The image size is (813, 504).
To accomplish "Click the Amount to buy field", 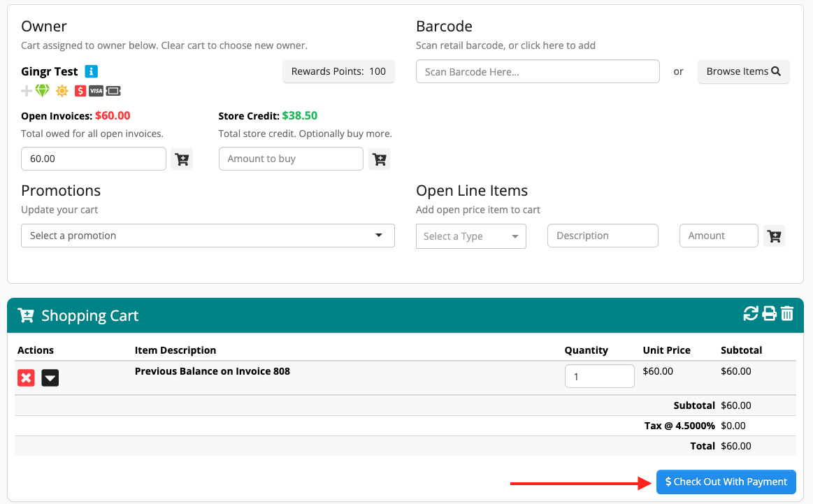I will [291, 159].
